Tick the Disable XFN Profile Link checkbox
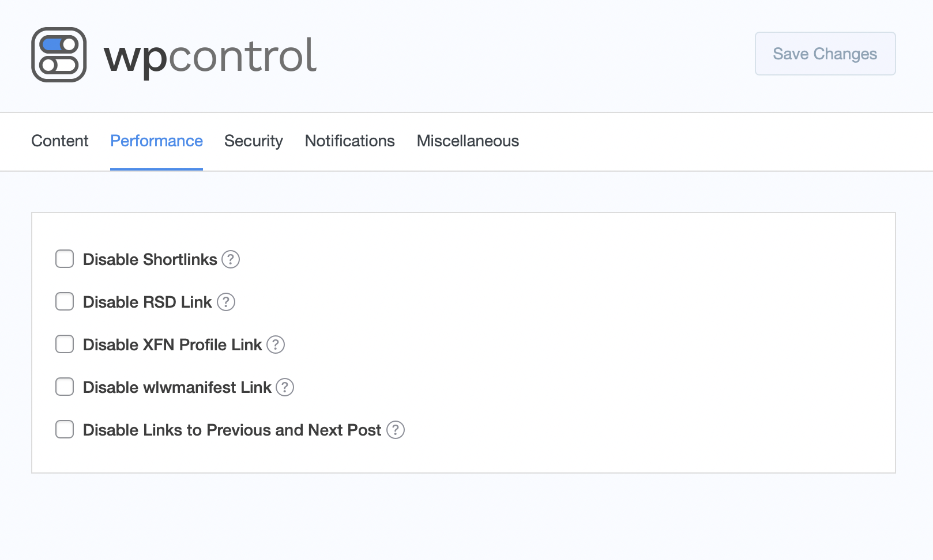Viewport: 933px width, 560px height. [65, 344]
